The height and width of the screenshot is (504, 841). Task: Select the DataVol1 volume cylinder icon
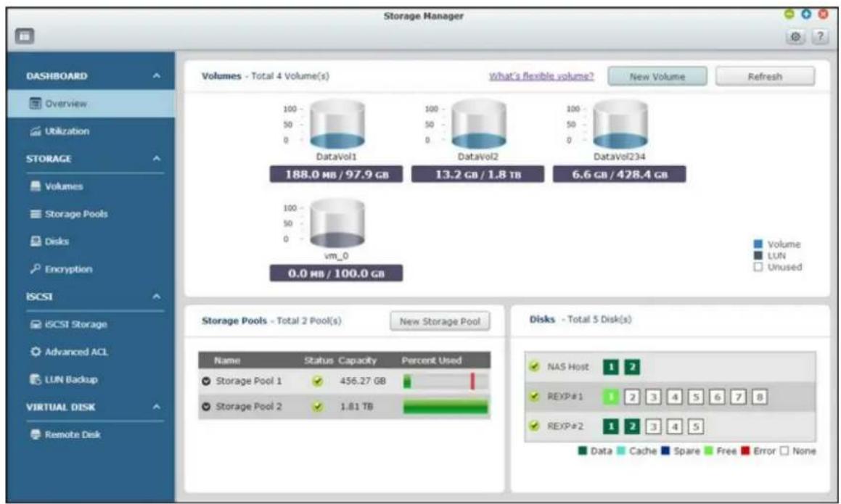point(337,124)
